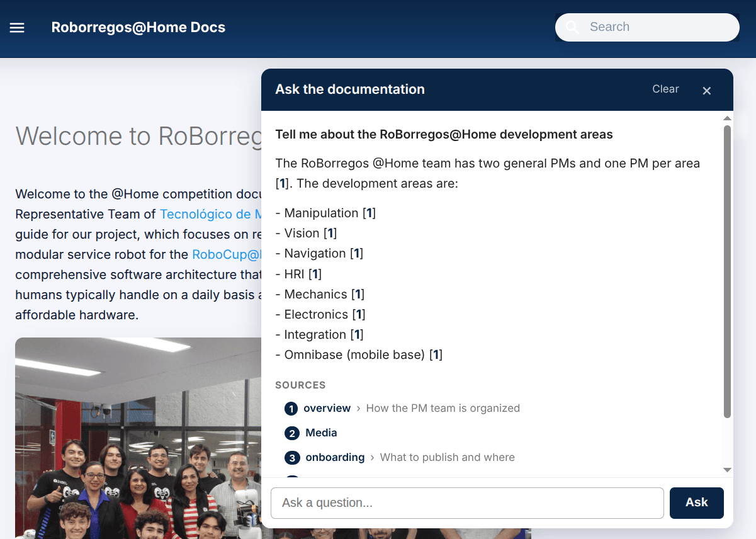756x539 pixels.
Task: Click citation [1] next to Mechanics
Action: coord(358,294)
